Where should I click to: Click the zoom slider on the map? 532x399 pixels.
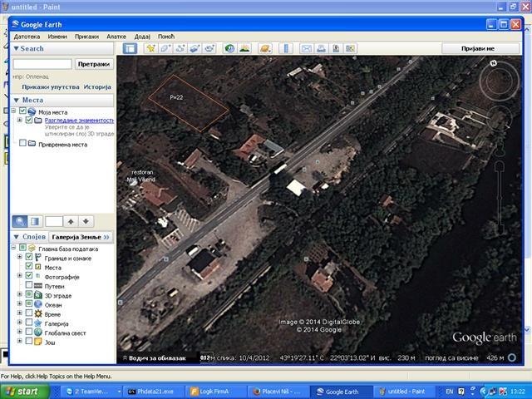pos(499,199)
